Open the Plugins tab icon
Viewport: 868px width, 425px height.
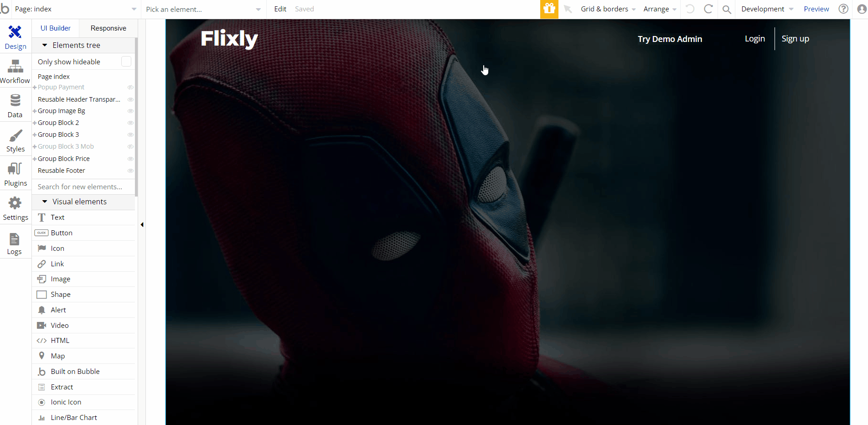pos(15,169)
